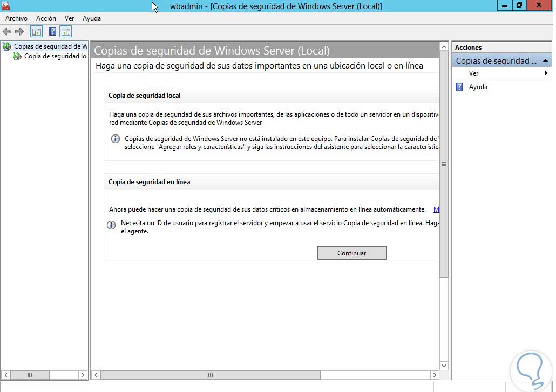
Task: Open Help via toolbar question mark icon
Action: click(52, 31)
